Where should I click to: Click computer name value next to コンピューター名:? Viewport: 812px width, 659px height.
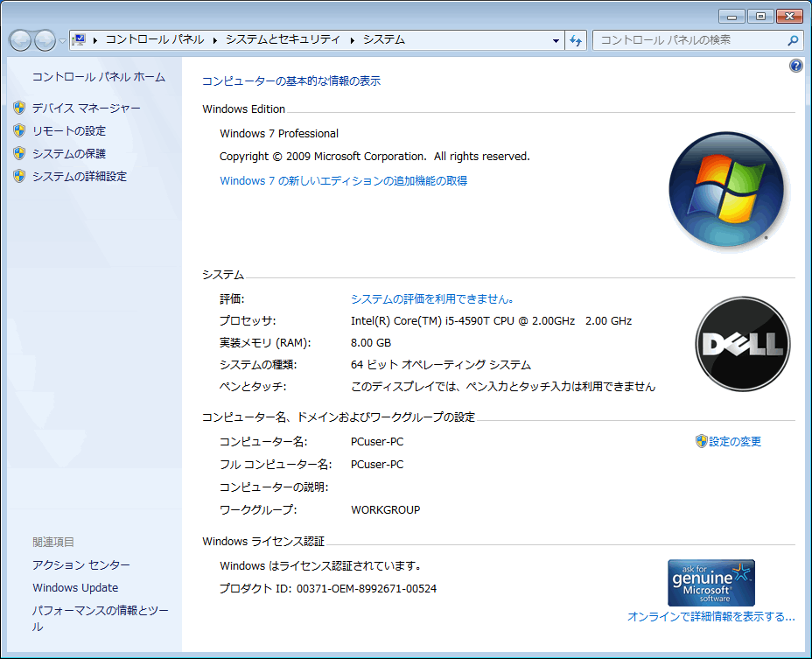(x=377, y=442)
